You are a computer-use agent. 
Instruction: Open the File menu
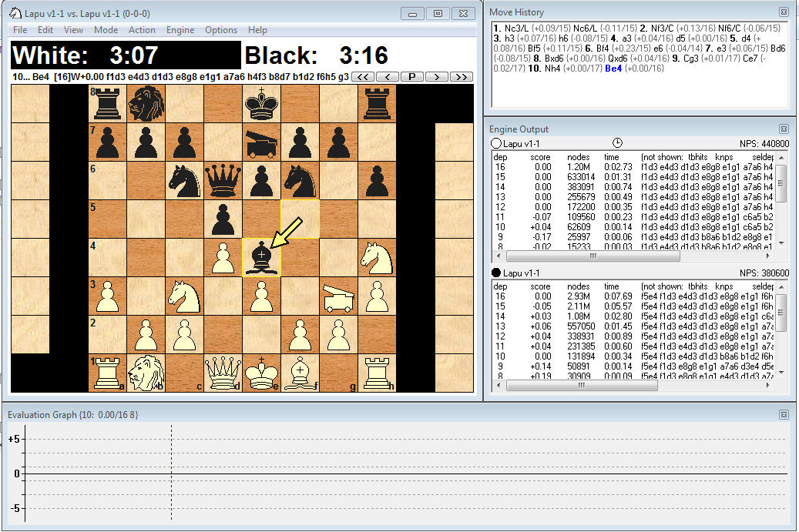click(20, 30)
